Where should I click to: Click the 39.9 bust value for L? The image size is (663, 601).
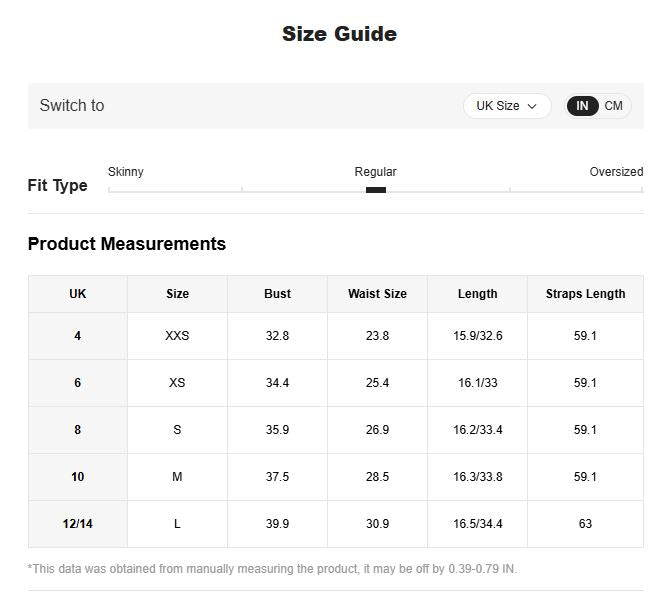tap(277, 524)
